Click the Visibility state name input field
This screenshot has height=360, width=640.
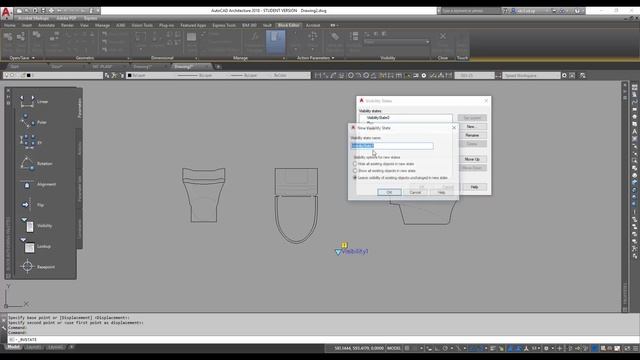[392, 146]
